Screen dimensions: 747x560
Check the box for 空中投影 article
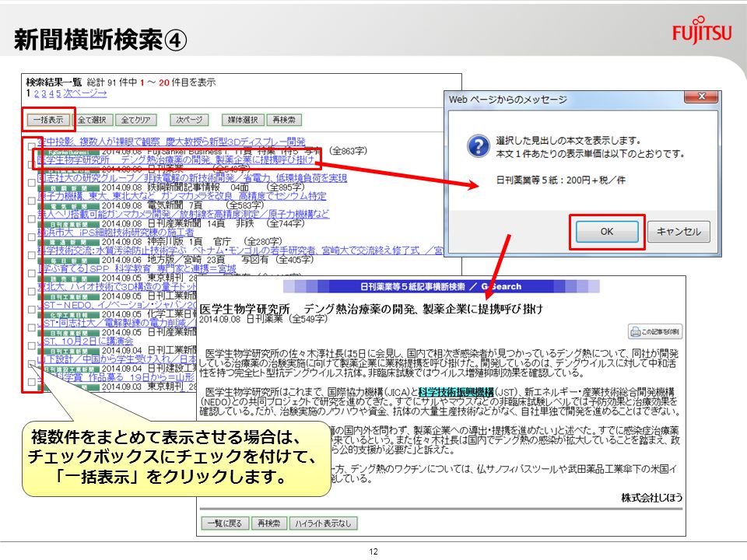coord(31,146)
